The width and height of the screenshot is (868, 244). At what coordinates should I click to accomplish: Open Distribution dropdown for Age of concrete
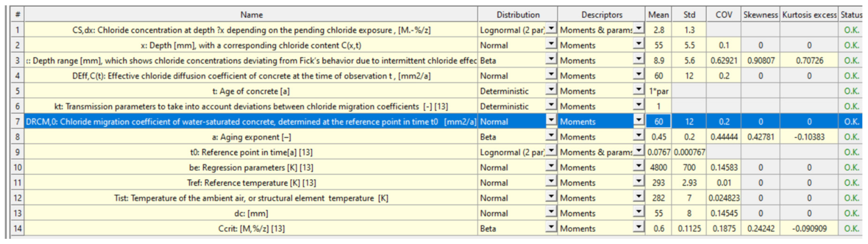click(x=551, y=91)
